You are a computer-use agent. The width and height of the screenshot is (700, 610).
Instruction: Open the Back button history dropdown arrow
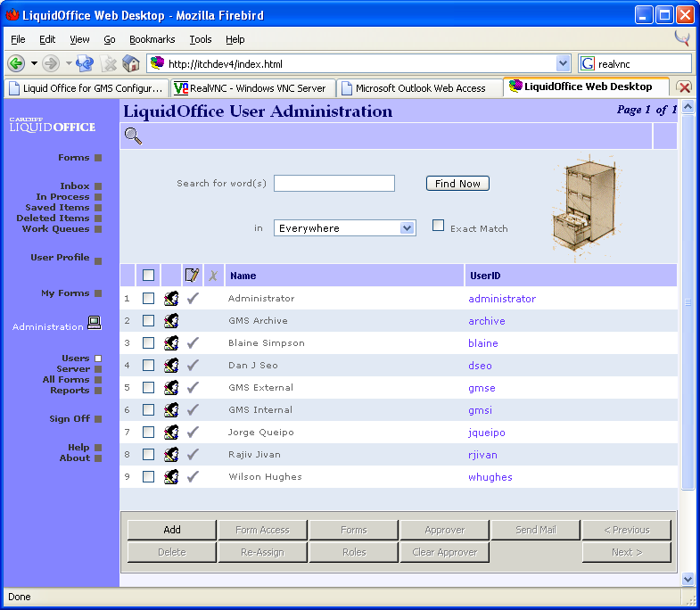(x=34, y=63)
